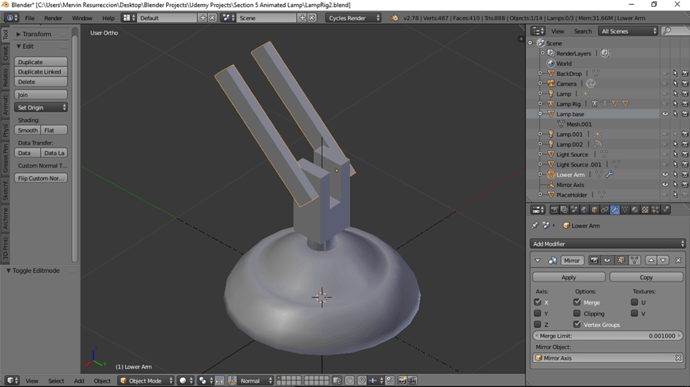Toggle Mirror modifier render camera icon
The image size is (690, 387).
point(594,261)
